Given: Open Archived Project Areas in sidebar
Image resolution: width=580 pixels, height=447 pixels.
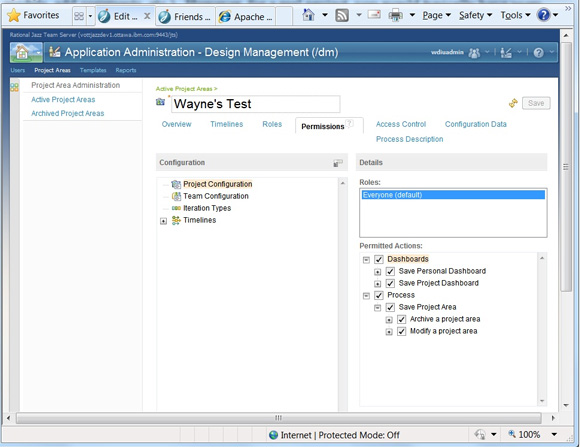Looking at the screenshot, I should 67,113.
